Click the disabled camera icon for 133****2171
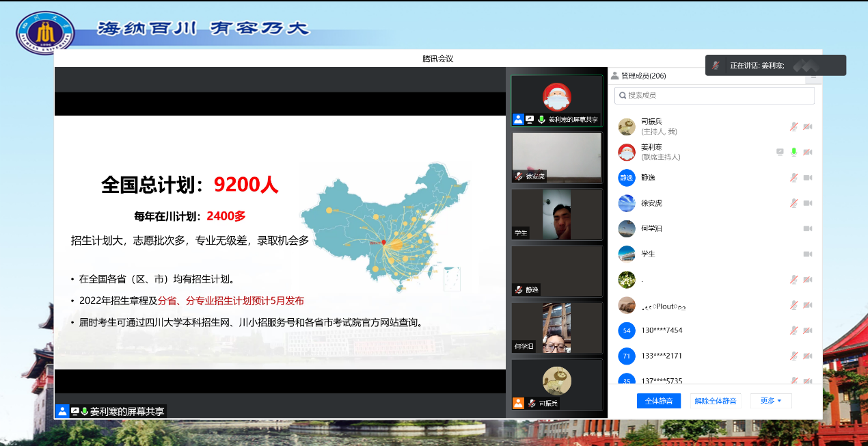This screenshot has height=446, width=868. 807,356
